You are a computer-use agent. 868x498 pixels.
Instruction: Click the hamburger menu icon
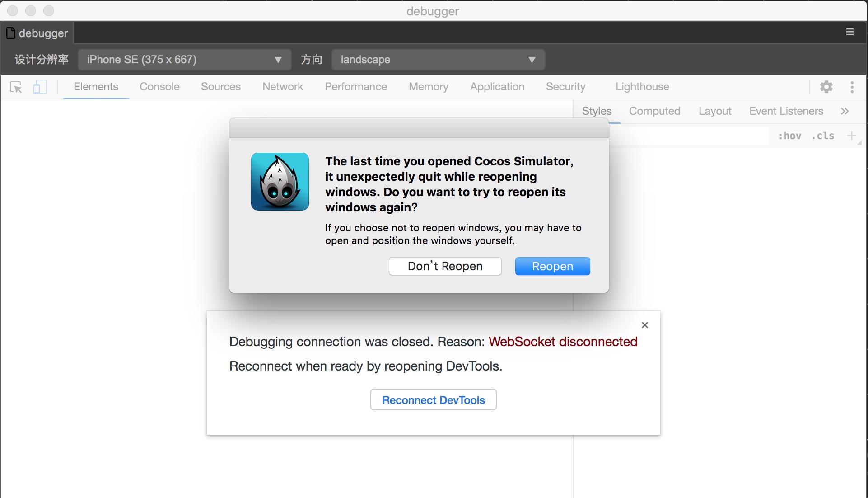click(x=849, y=32)
